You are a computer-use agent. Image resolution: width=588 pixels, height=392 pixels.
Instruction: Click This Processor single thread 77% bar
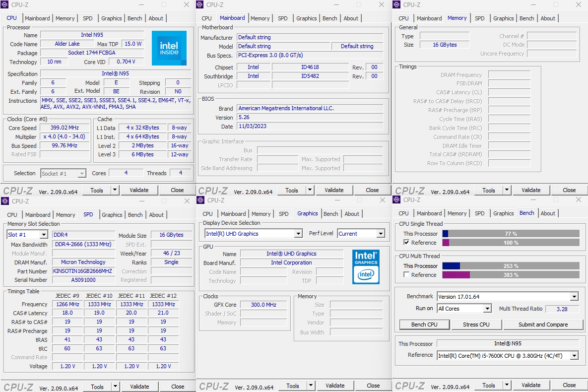click(x=511, y=234)
